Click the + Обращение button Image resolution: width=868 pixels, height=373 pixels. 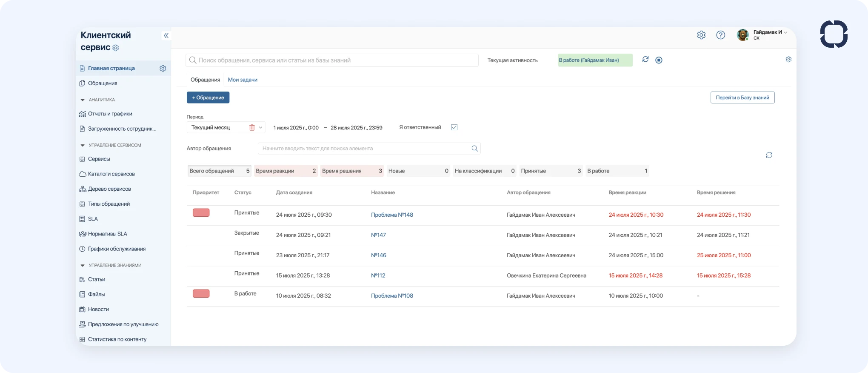[x=208, y=98]
